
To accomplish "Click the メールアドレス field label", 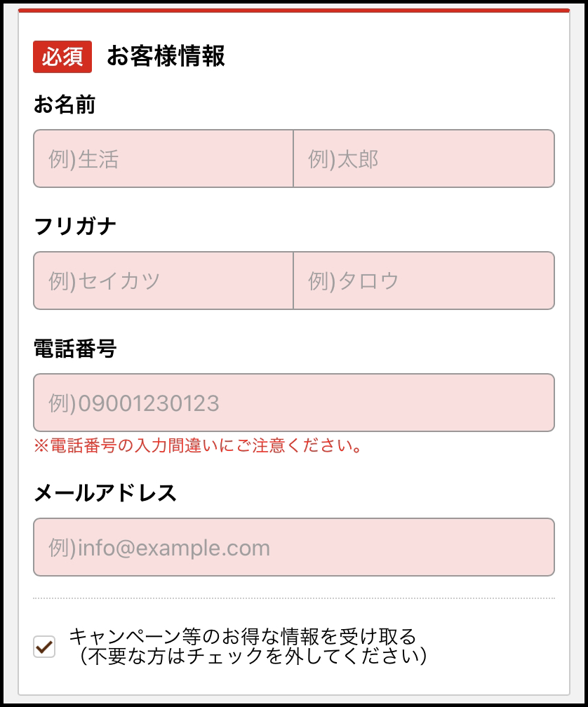I will tap(105, 493).
